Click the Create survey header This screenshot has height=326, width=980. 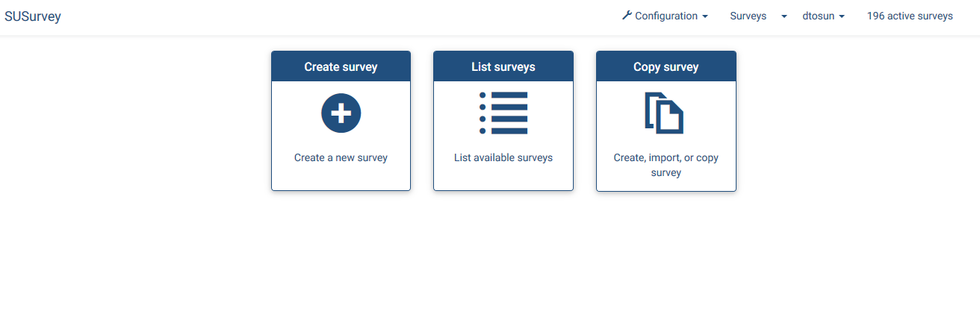click(x=341, y=67)
